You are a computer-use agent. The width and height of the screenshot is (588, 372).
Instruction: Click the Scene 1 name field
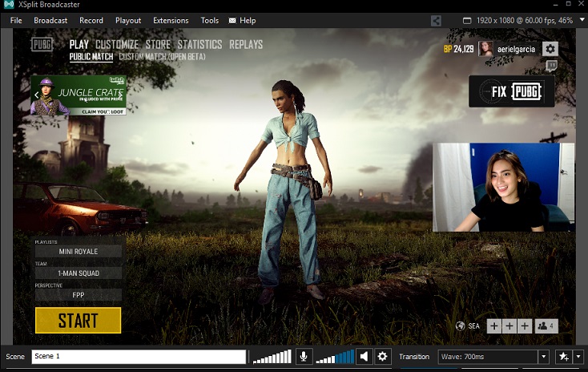click(x=139, y=356)
